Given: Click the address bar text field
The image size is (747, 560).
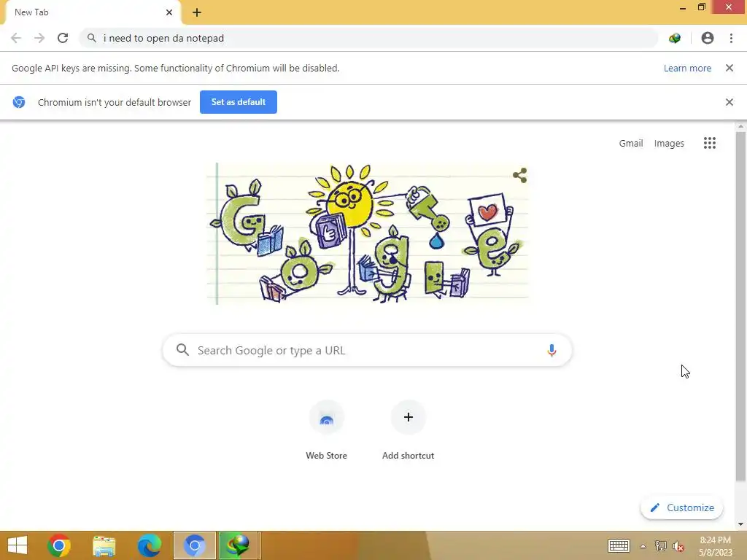Looking at the screenshot, I should pos(369,38).
